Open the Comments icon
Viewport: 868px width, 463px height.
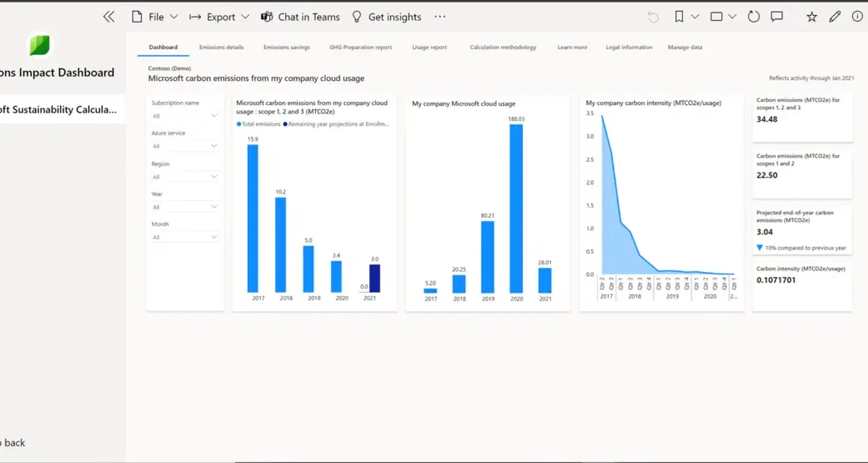(x=777, y=16)
